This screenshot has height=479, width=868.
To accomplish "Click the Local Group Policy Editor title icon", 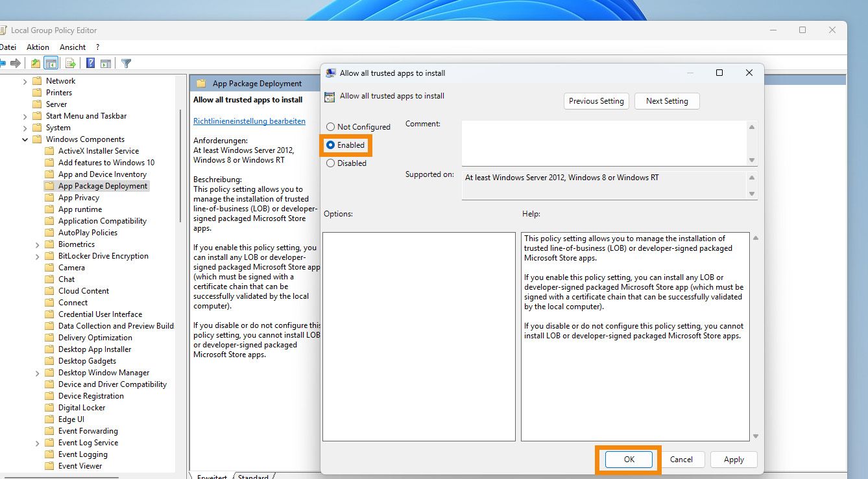I will click(3, 30).
